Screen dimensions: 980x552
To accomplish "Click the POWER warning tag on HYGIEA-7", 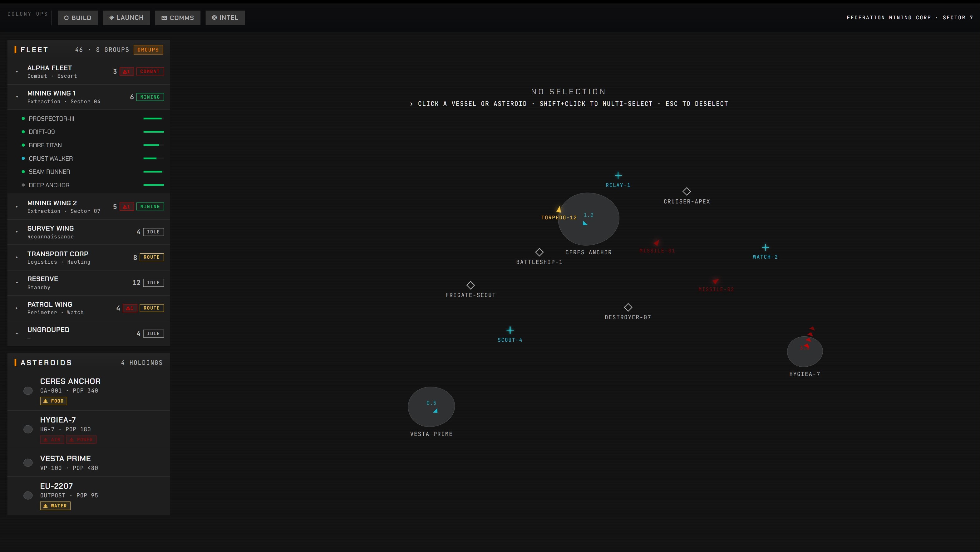I will 81,440.
